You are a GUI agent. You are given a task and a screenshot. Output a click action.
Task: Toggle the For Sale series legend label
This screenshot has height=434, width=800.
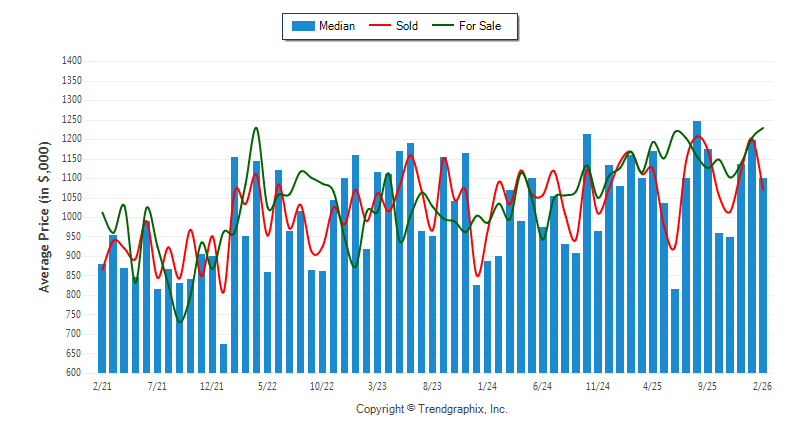(x=481, y=26)
